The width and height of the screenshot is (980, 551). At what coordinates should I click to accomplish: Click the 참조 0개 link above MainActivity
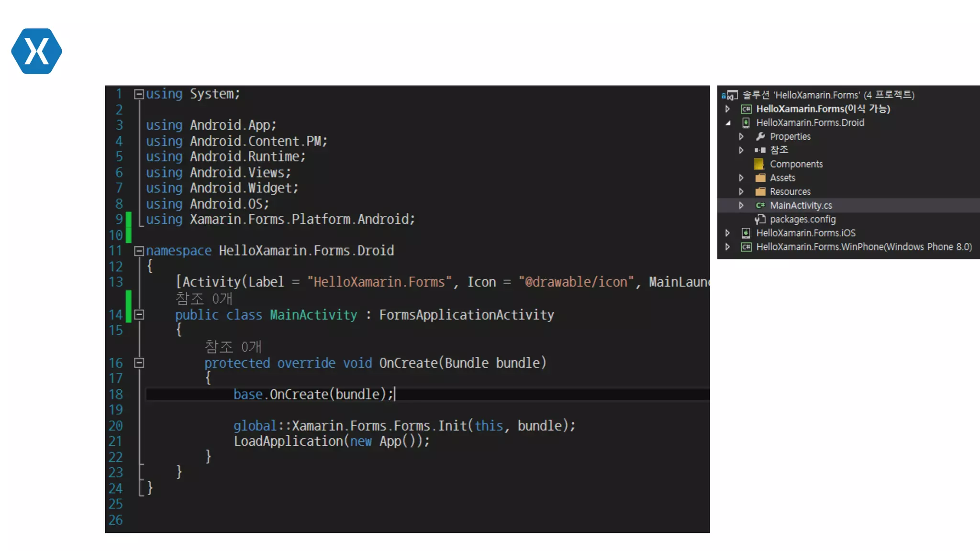pos(204,298)
